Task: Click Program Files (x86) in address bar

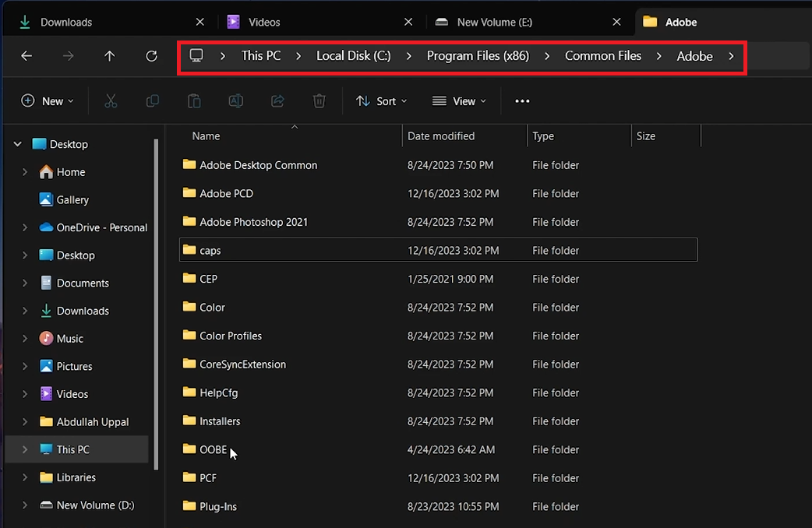Action: [478, 56]
